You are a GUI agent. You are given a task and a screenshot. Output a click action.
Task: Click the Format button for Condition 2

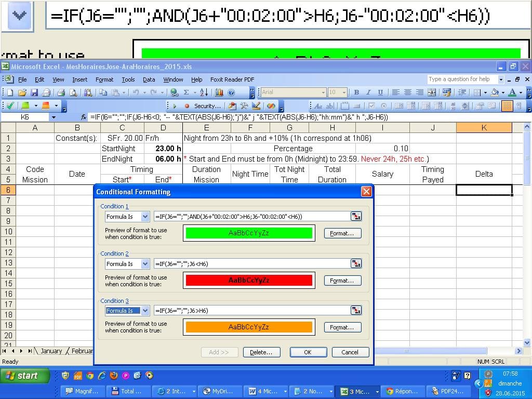point(342,281)
